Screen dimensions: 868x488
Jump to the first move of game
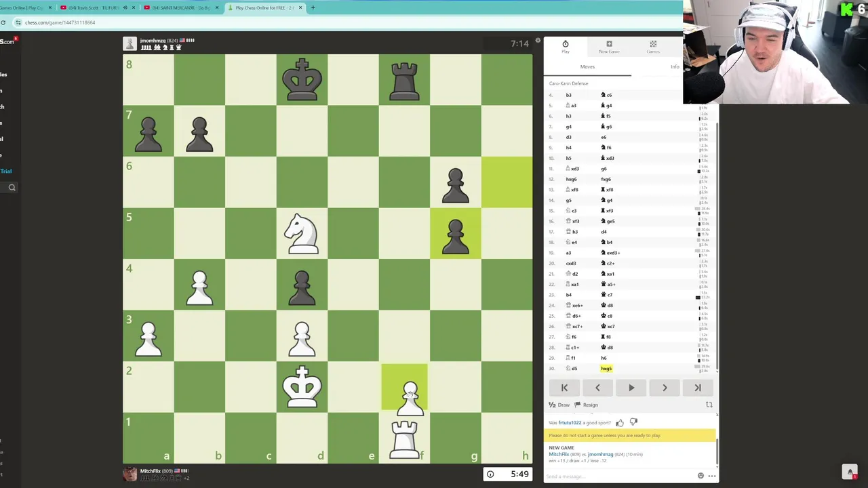pyautogui.click(x=564, y=388)
